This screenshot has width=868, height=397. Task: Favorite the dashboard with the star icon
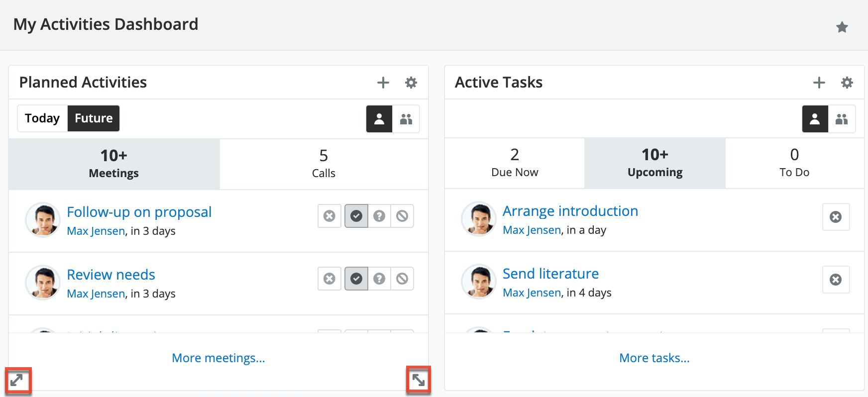tap(842, 27)
